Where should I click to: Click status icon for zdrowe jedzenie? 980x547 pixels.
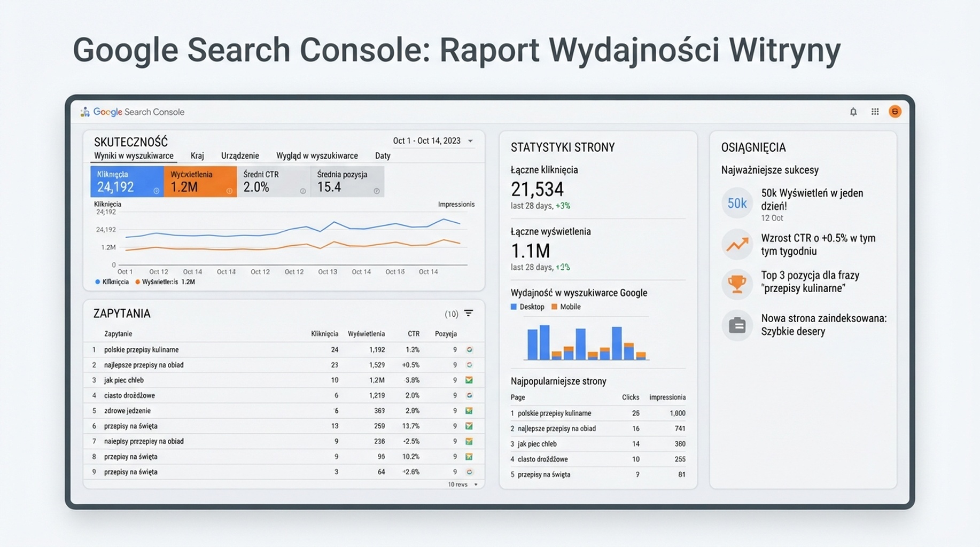(469, 411)
